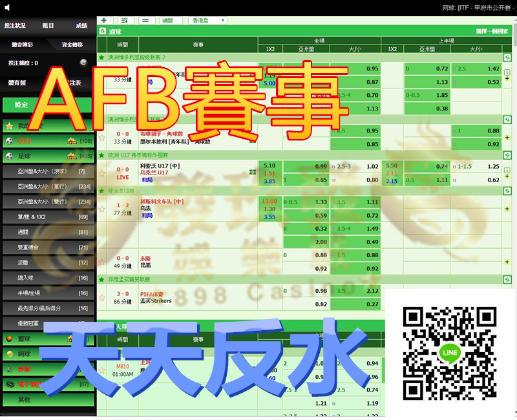Click the green plus icon in top toolbar
Viewport: 517px width, 420px height.
point(104,20)
